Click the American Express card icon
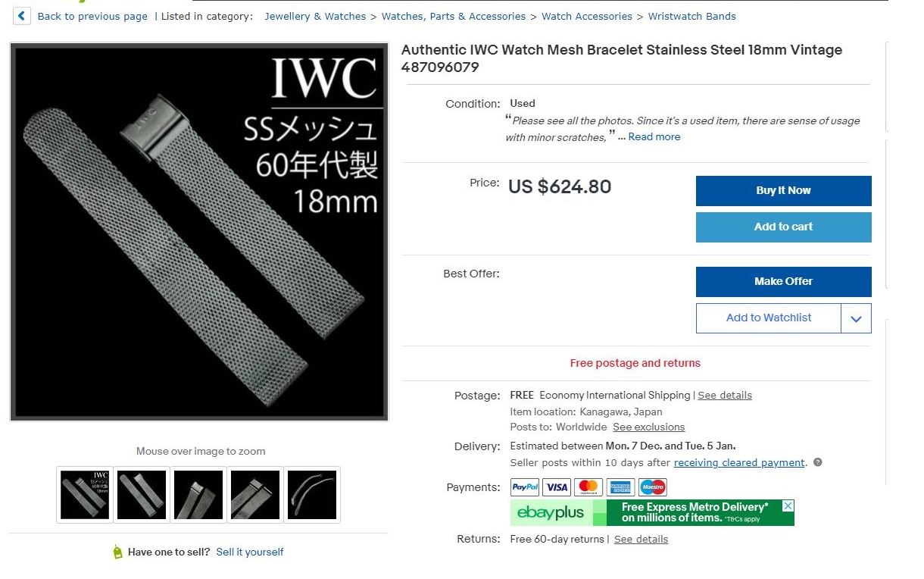This screenshot has width=924, height=579. coord(620,487)
